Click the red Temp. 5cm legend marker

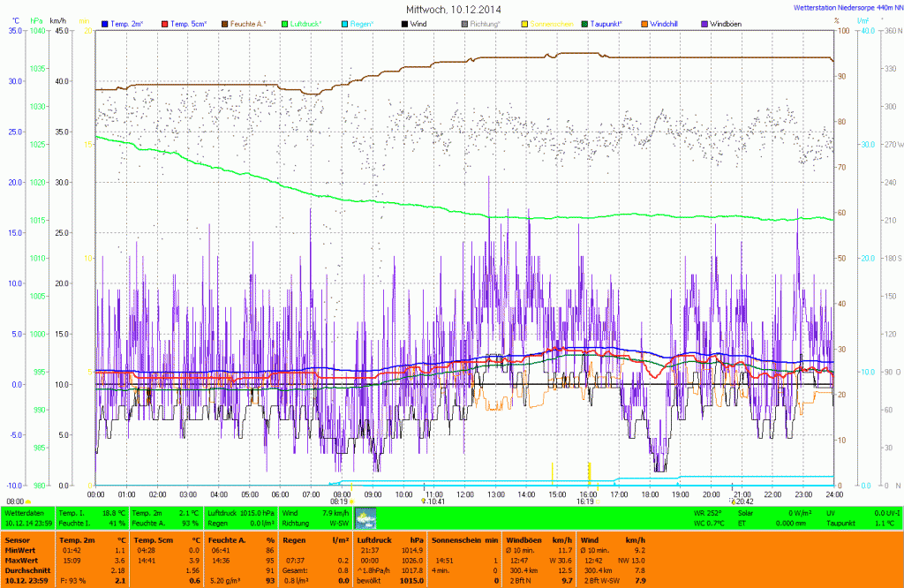point(166,23)
